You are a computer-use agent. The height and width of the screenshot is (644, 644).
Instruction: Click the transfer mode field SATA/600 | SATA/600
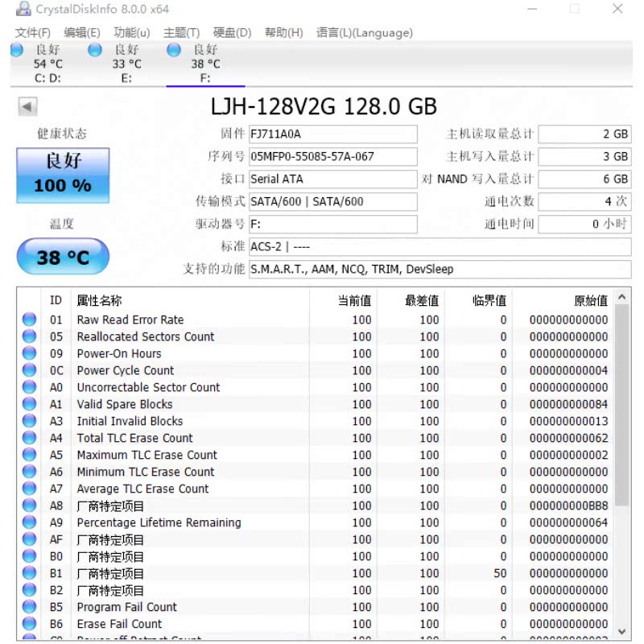coord(333,202)
